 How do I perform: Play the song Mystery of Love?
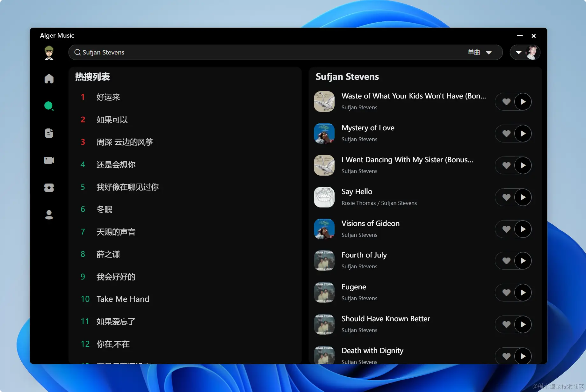tap(523, 134)
